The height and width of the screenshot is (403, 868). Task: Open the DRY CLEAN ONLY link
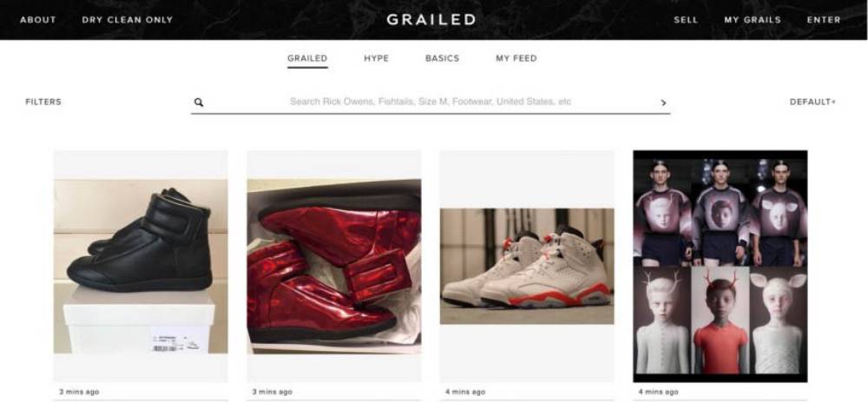[128, 20]
